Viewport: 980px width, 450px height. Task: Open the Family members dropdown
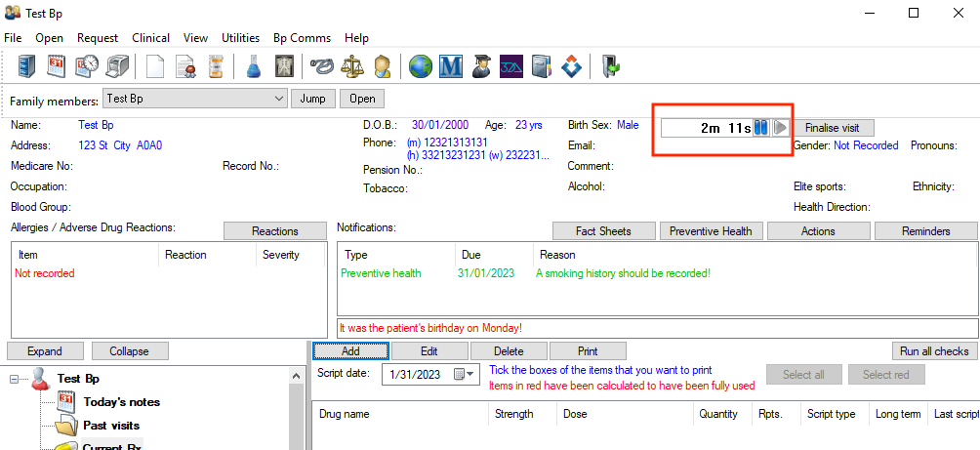tap(278, 99)
